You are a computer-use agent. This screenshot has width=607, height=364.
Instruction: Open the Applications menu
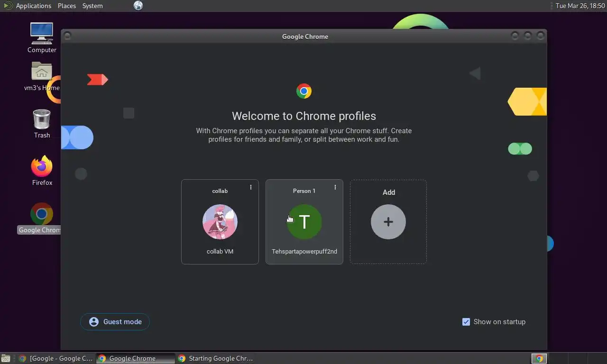pyautogui.click(x=33, y=6)
